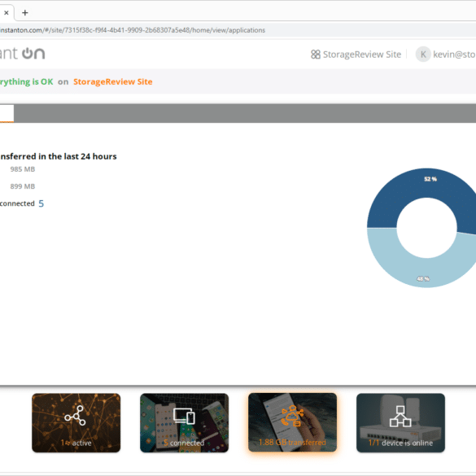Screen dimensions: 476x476
Task: Open a new browser tab
Action: (x=25, y=13)
